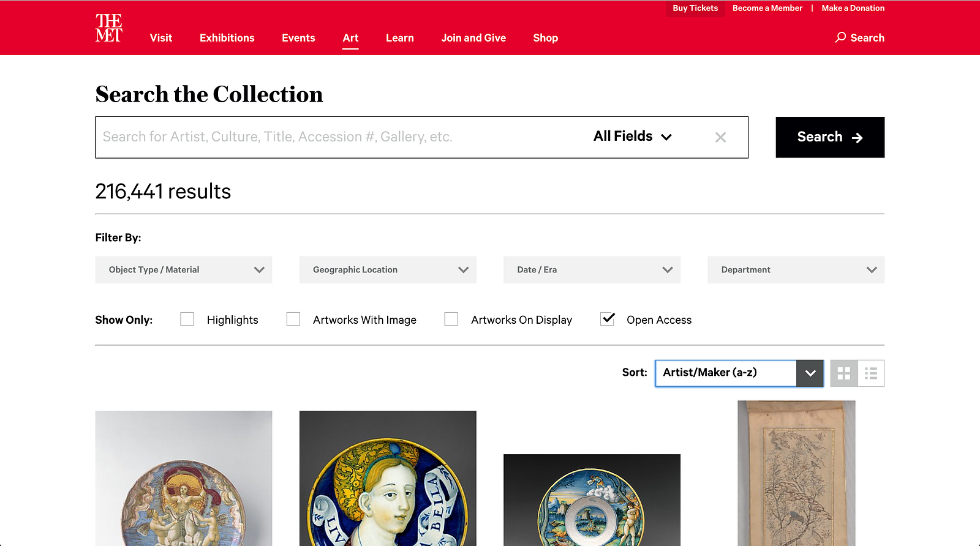Viewport: 980px width, 546px height.
Task: Click The Met logo
Action: pyautogui.click(x=109, y=28)
